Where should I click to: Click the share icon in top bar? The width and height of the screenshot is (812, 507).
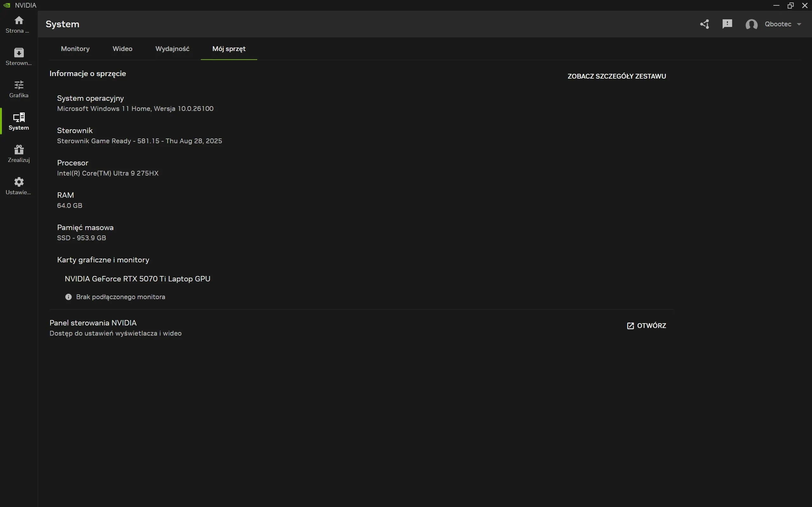704,24
